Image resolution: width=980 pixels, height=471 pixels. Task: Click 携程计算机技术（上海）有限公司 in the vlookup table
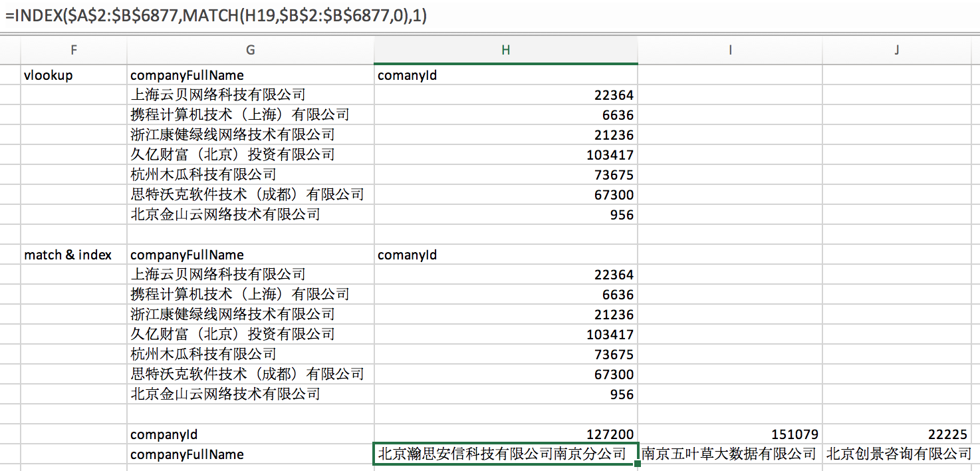[250, 115]
